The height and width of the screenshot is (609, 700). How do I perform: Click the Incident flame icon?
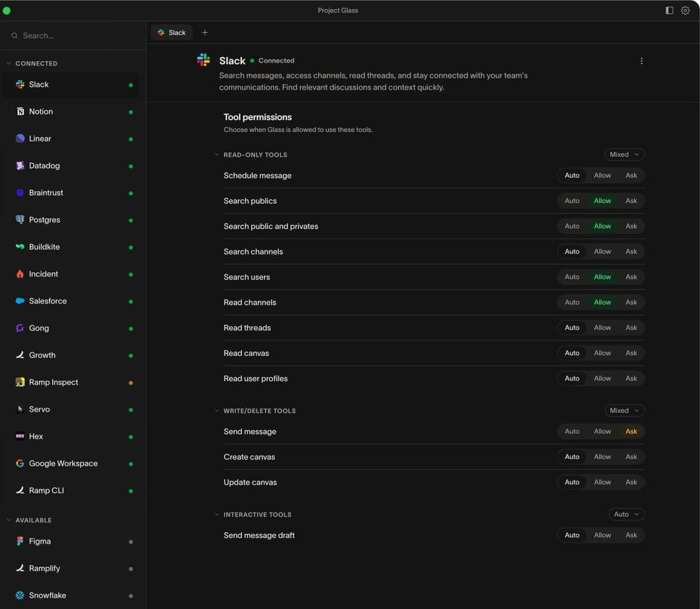pos(20,274)
